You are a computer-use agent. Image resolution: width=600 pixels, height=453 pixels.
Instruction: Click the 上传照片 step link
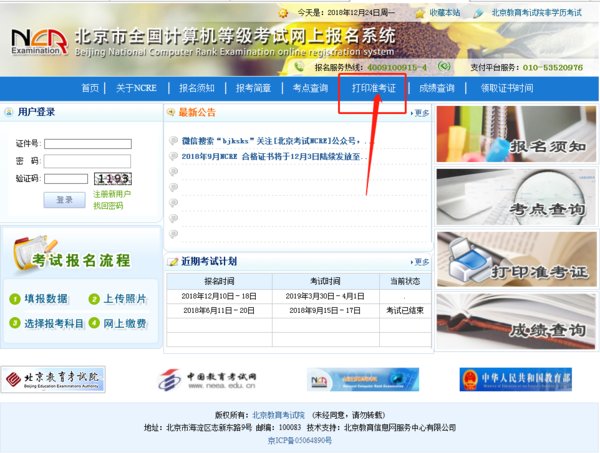125,299
